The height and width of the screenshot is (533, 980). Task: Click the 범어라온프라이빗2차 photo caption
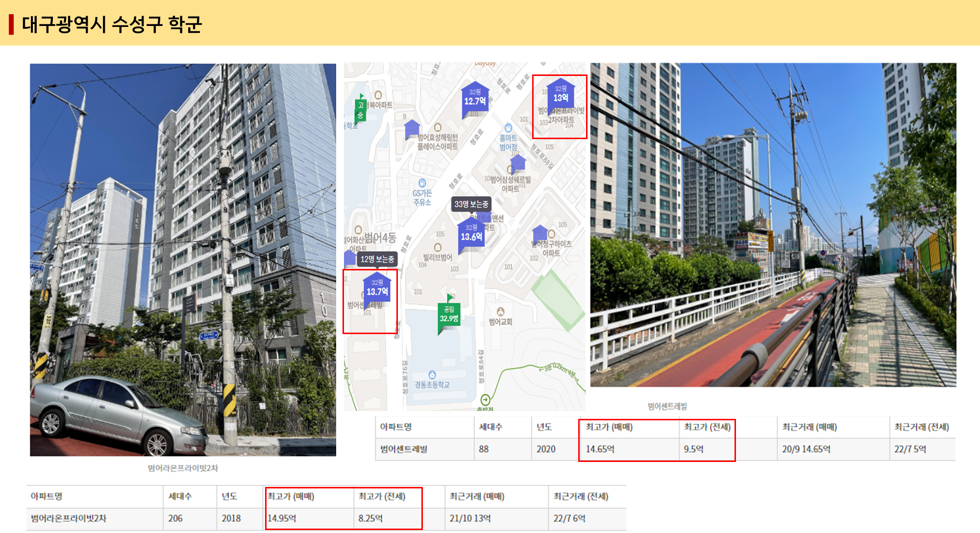tap(183, 468)
